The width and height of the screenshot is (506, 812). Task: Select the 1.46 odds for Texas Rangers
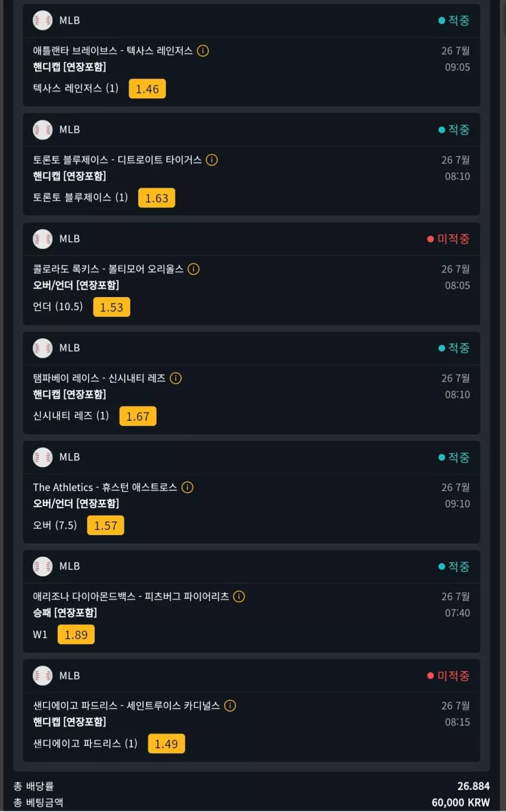tap(147, 89)
